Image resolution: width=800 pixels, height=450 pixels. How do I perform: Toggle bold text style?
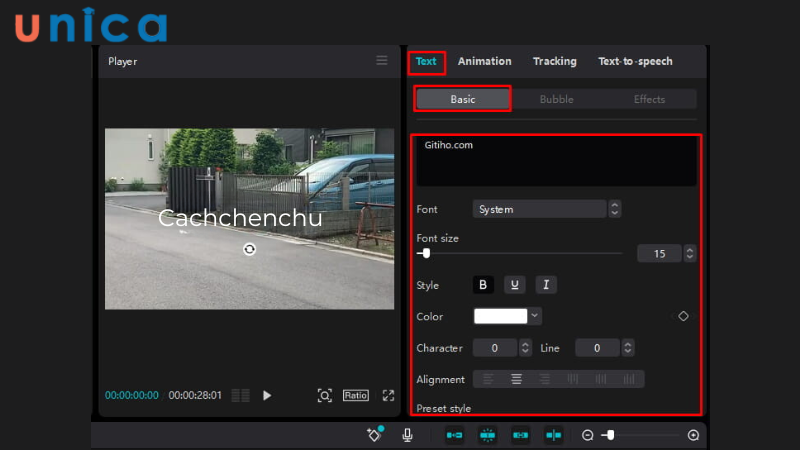click(483, 285)
